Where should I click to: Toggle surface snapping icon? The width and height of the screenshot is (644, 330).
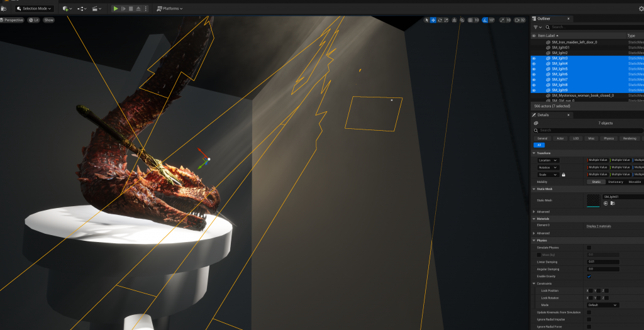(462, 20)
